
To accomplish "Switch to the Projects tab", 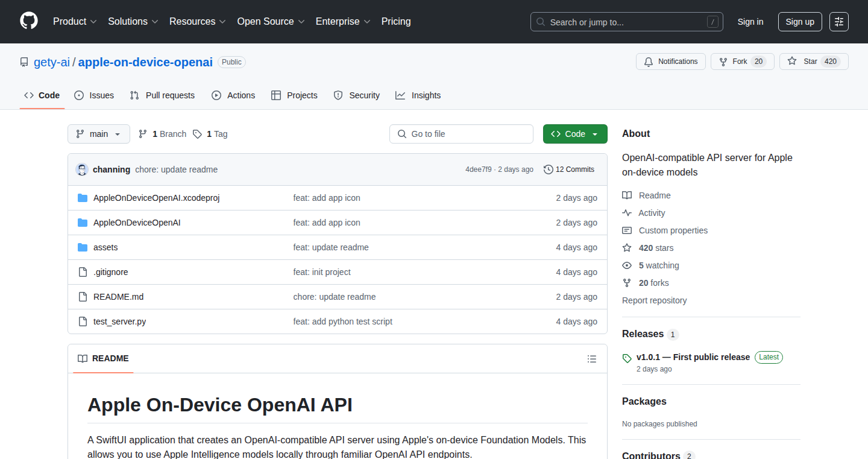I will point(294,95).
